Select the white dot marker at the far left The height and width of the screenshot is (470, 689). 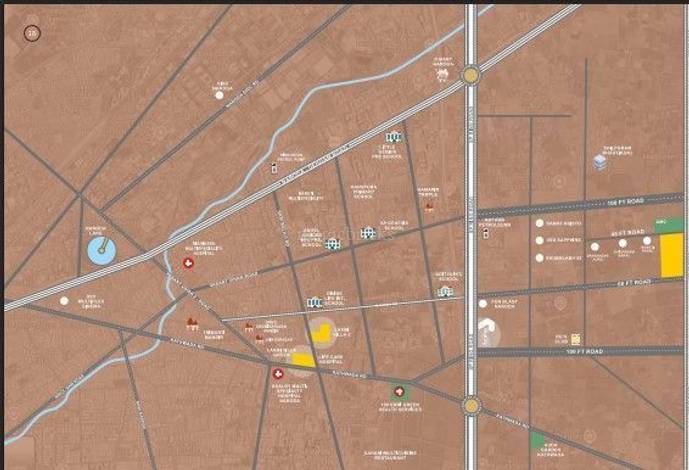65,300
